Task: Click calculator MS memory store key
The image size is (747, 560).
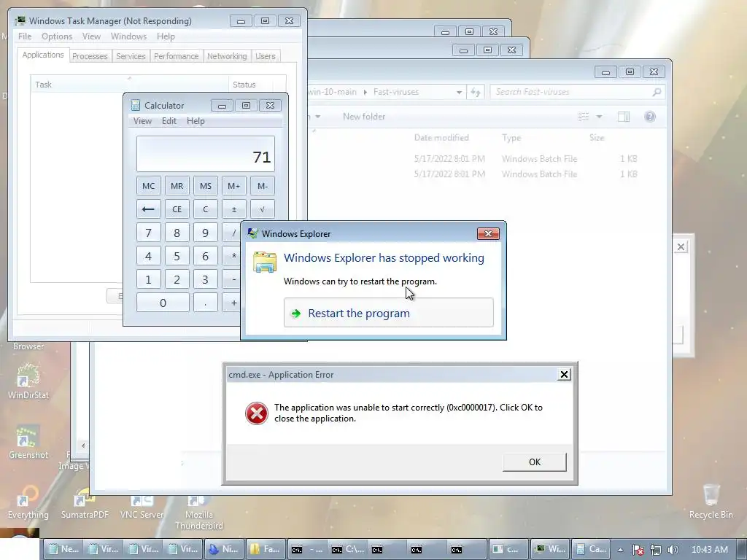Action: click(x=205, y=186)
